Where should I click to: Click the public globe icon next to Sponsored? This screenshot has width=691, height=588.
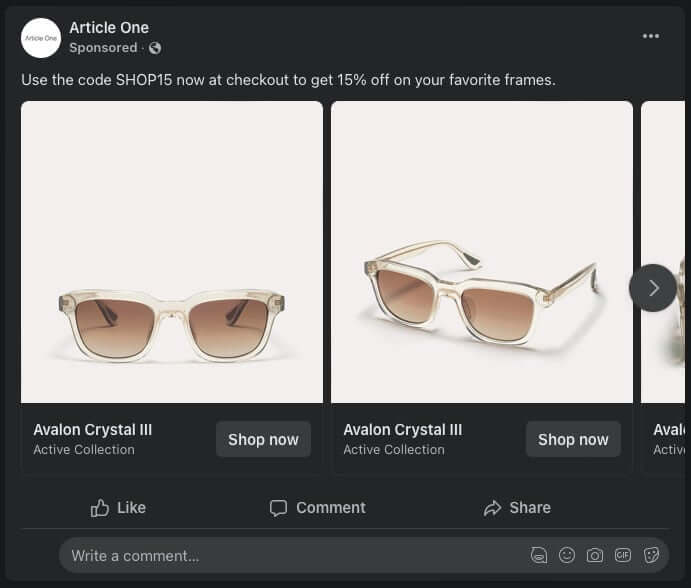tap(155, 48)
